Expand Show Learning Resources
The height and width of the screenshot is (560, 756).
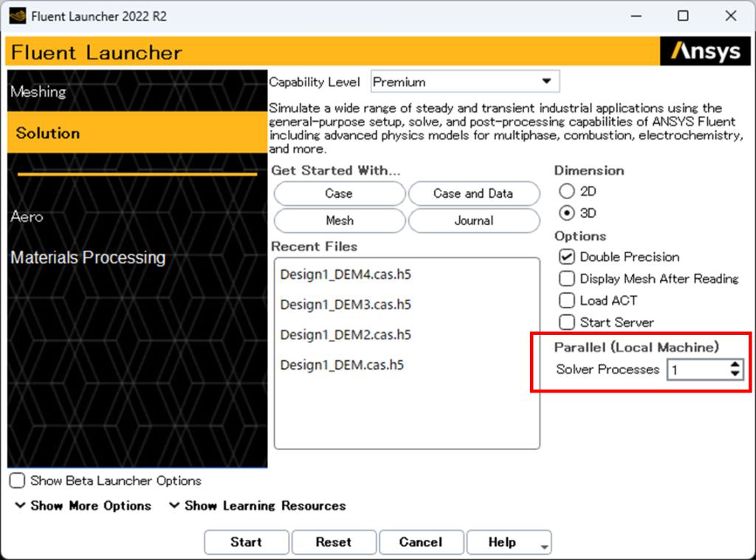[x=258, y=505]
